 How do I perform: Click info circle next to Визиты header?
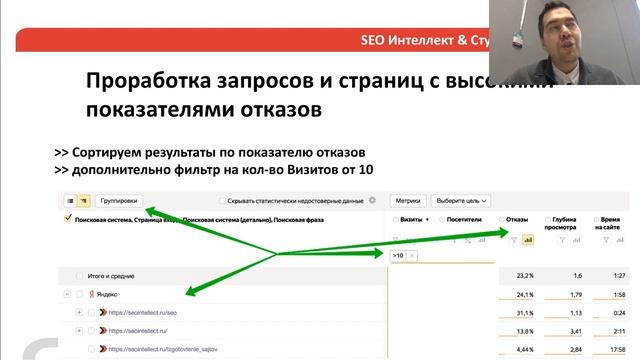(395, 220)
